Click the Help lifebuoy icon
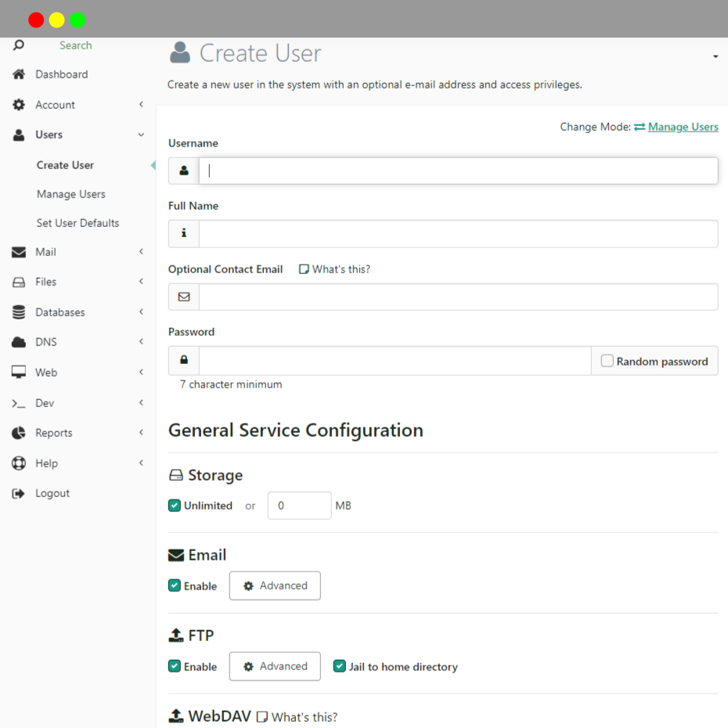Screen dimensions: 728x728 [x=19, y=463]
